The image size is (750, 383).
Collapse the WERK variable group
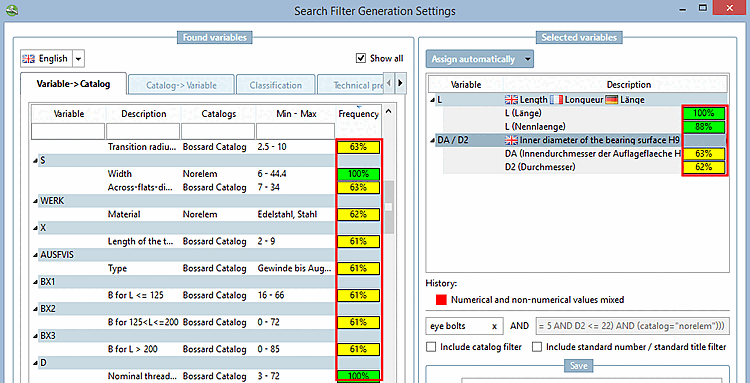[x=35, y=201]
